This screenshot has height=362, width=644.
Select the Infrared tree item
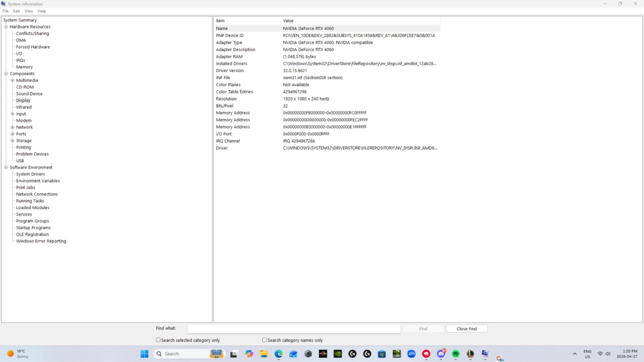click(24, 107)
